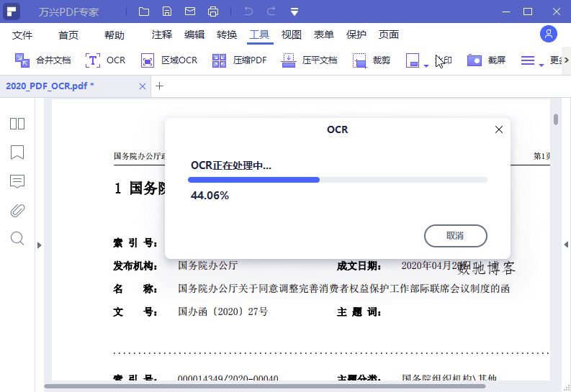Click watermark page icon in toolbar
The width and height of the screenshot is (571, 392).
point(413,60)
